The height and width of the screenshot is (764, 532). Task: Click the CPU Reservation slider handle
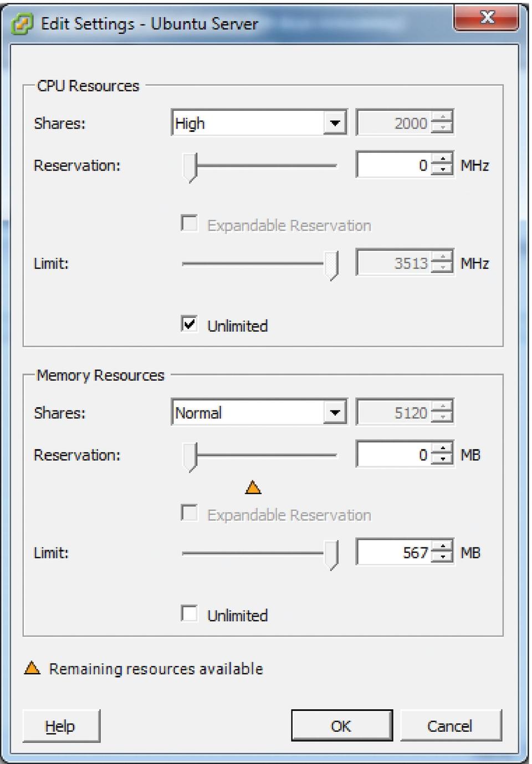(190, 166)
